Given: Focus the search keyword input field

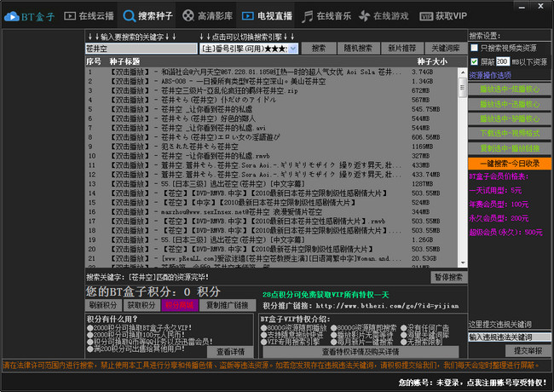Looking at the screenshot, I should 141,49.
